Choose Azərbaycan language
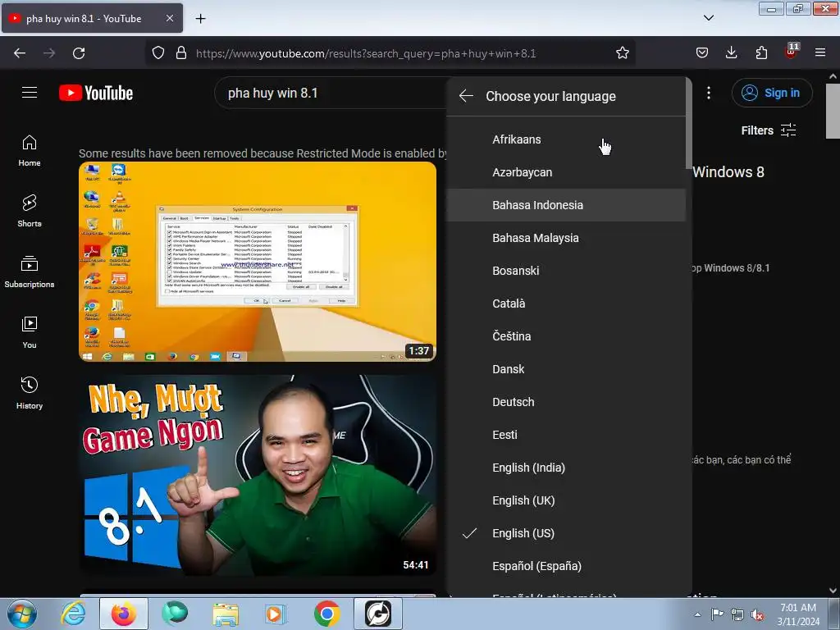The image size is (840, 630). 566,172
